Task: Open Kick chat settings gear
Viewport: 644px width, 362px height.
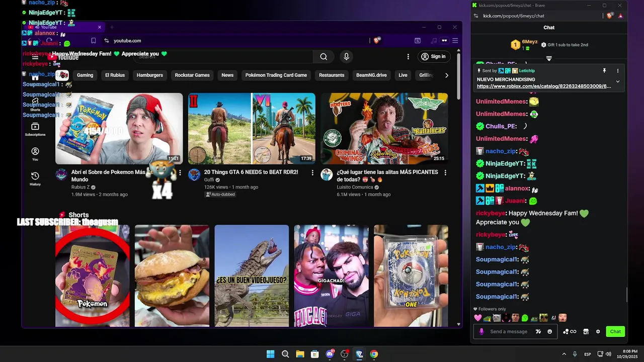Action: pos(598,331)
